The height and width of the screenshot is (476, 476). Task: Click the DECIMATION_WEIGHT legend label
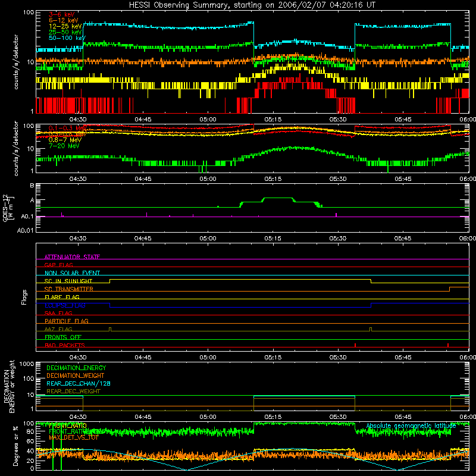(x=76, y=375)
